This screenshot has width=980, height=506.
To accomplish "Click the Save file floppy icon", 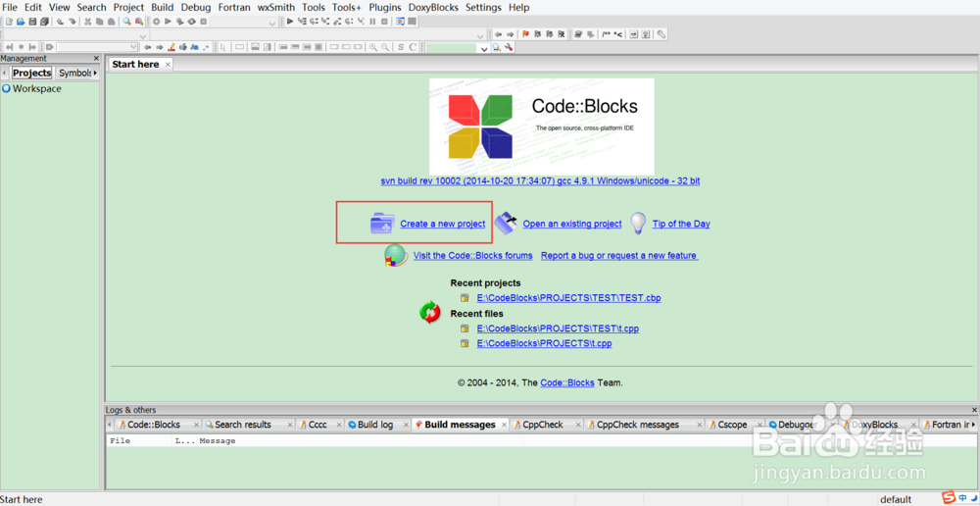I will tap(32, 22).
